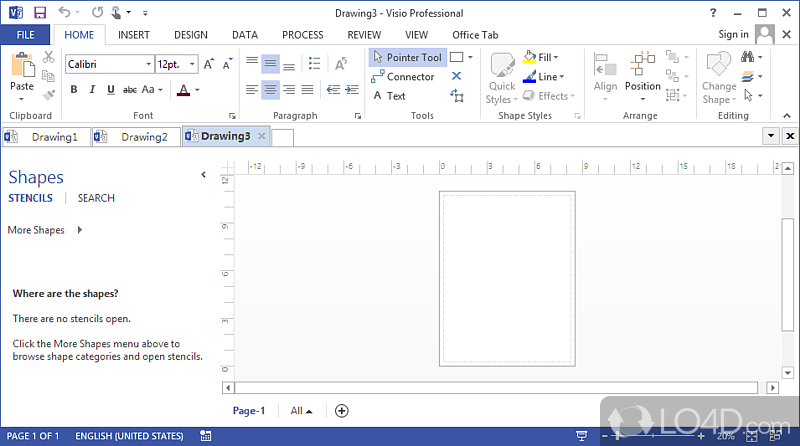Click the Layers icon in Editing

(747, 77)
